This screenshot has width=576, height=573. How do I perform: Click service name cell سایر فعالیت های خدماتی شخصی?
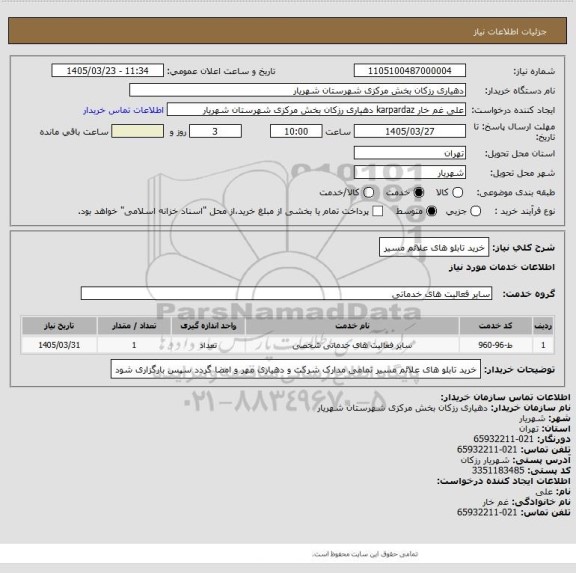coord(352,345)
